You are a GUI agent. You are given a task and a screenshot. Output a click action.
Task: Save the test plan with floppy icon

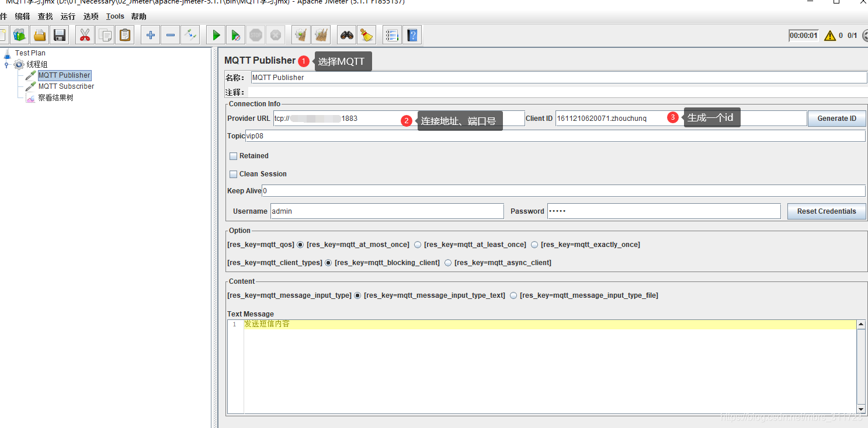tap(60, 35)
